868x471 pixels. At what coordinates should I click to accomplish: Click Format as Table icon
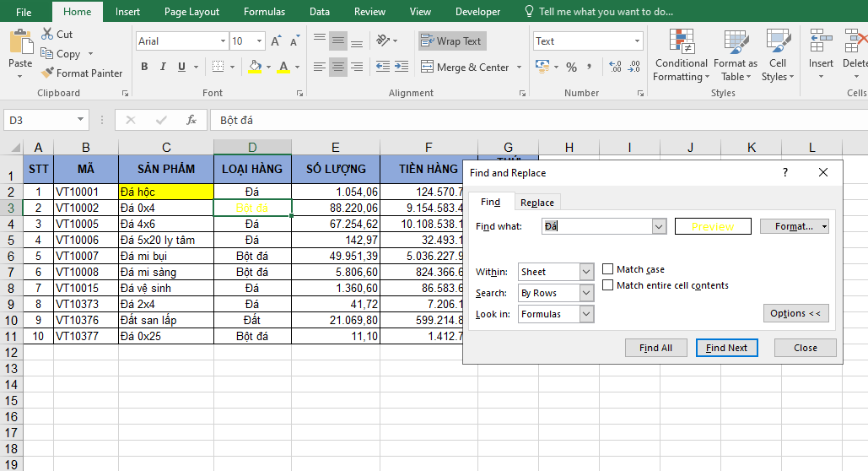click(735, 56)
